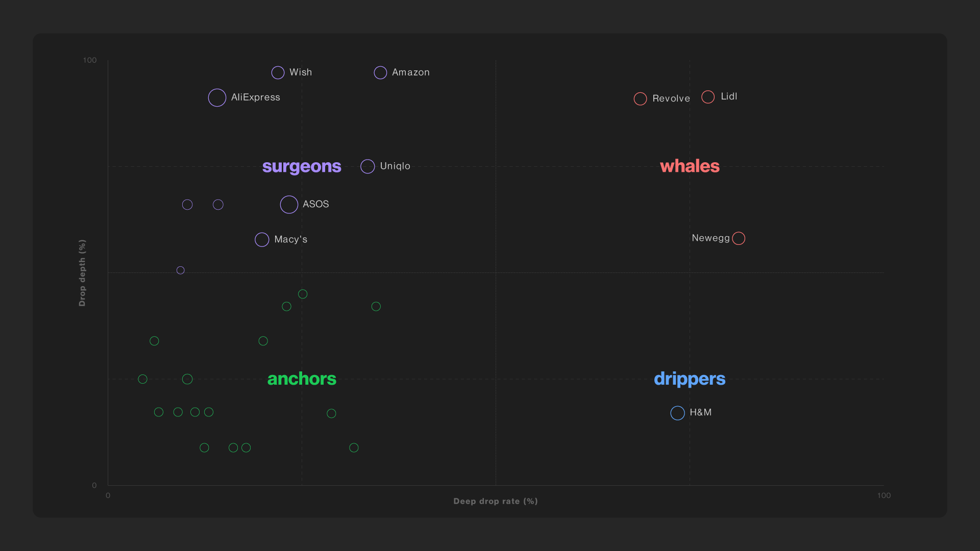Image resolution: width=980 pixels, height=551 pixels.
Task: Click the Deep drop rate axis title
Action: coord(495,501)
